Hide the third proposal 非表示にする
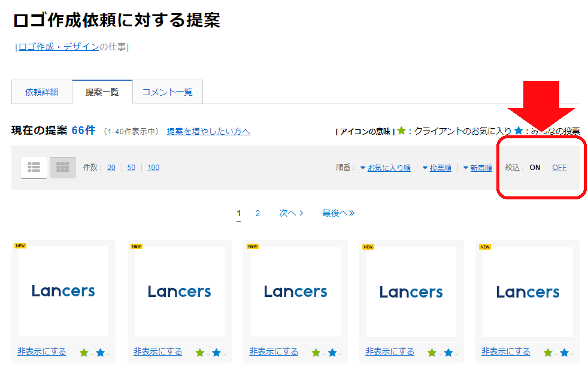This screenshot has width=588, height=370. (274, 351)
